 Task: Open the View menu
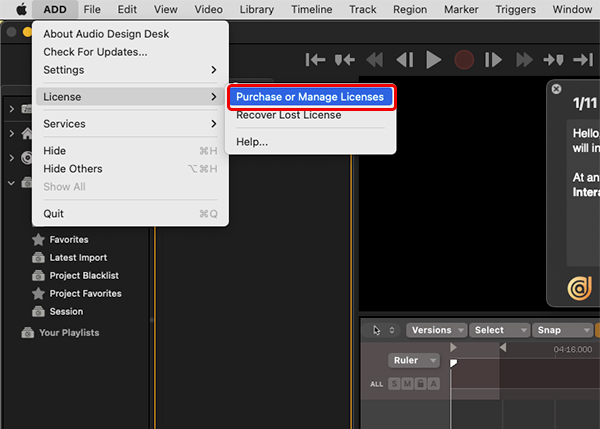(166, 9)
